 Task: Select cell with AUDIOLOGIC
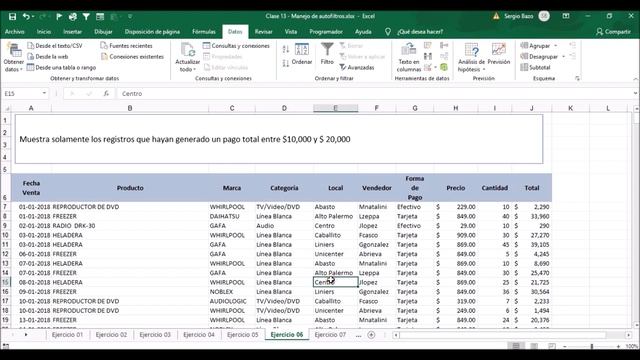232,301
